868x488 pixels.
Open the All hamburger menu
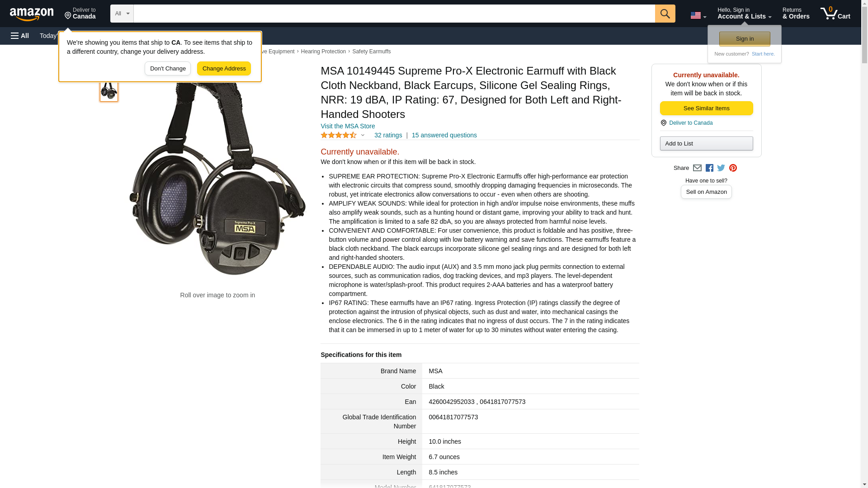pos(20,36)
